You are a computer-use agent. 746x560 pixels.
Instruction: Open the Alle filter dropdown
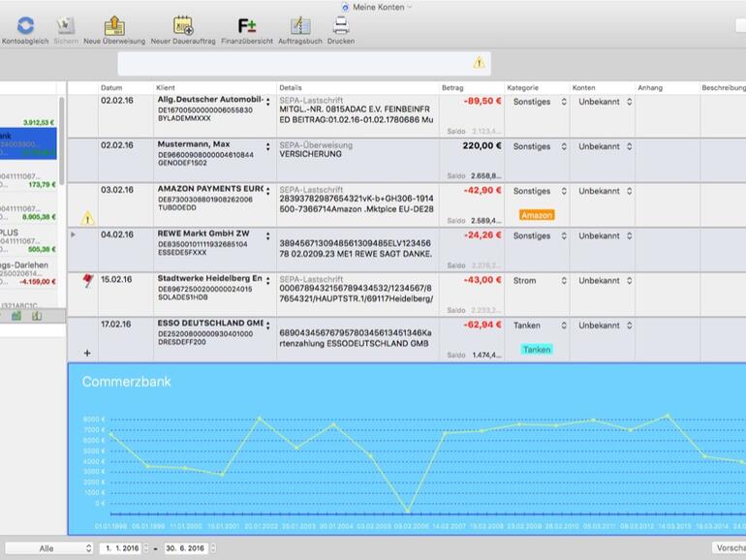tap(48, 548)
